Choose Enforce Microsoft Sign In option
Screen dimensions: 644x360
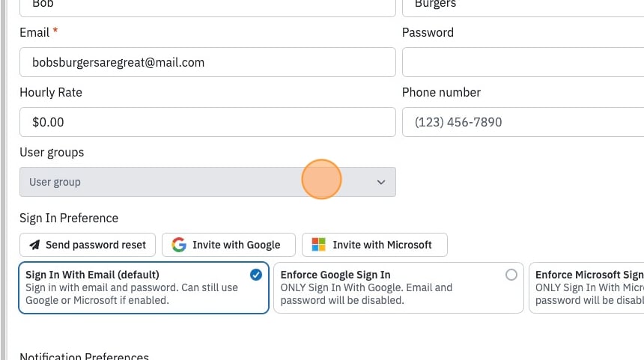pyautogui.click(x=586, y=287)
